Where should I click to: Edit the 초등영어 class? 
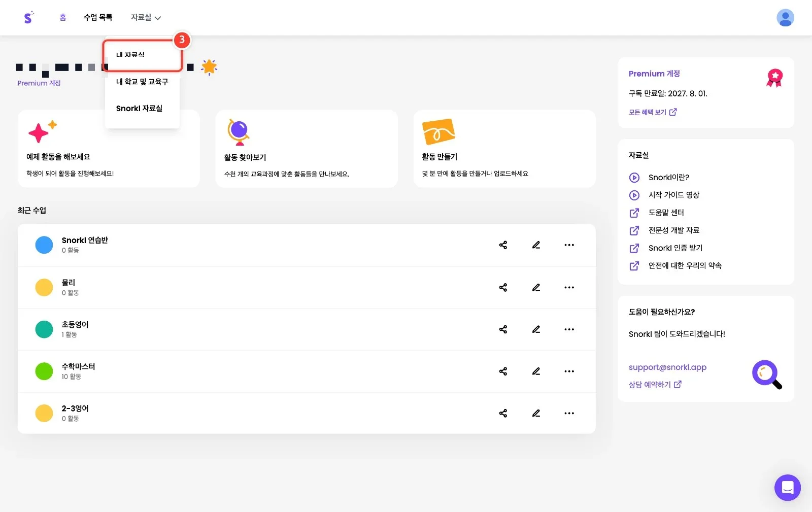(536, 329)
